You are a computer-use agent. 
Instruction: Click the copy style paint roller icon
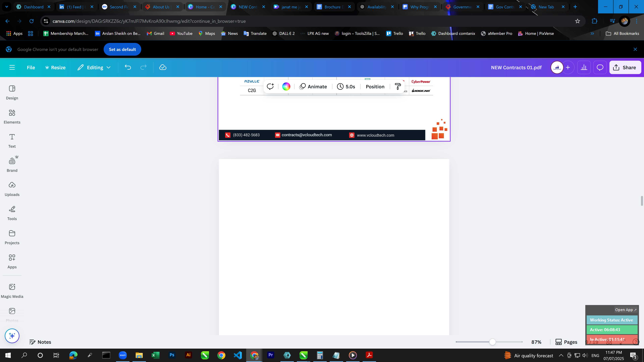pos(397,86)
